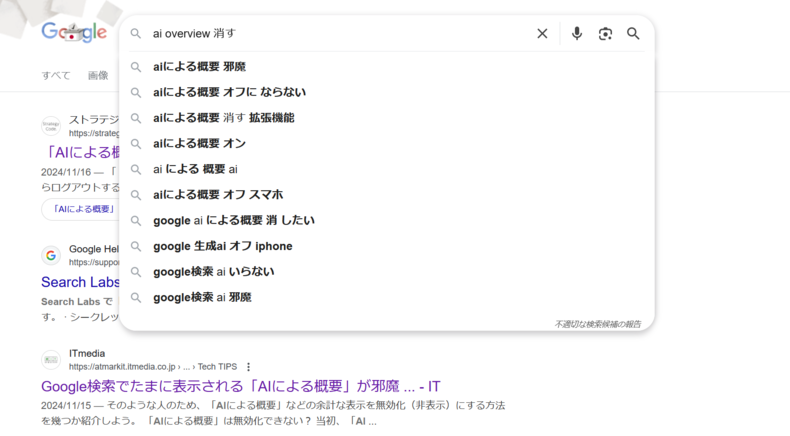Click into the 'ai overview 消す' search field
The height and width of the screenshot is (436, 790).
[x=338, y=34]
